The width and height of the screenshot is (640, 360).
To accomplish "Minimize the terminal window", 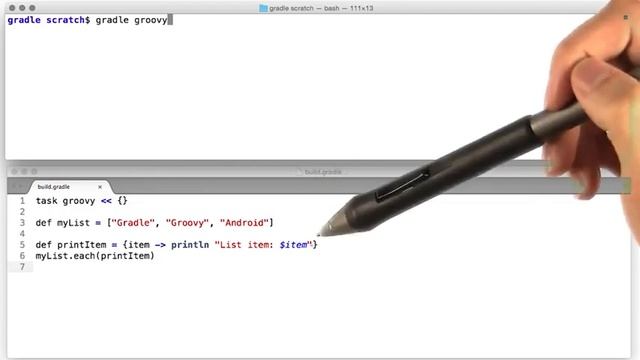I will (x=22, y=8).
